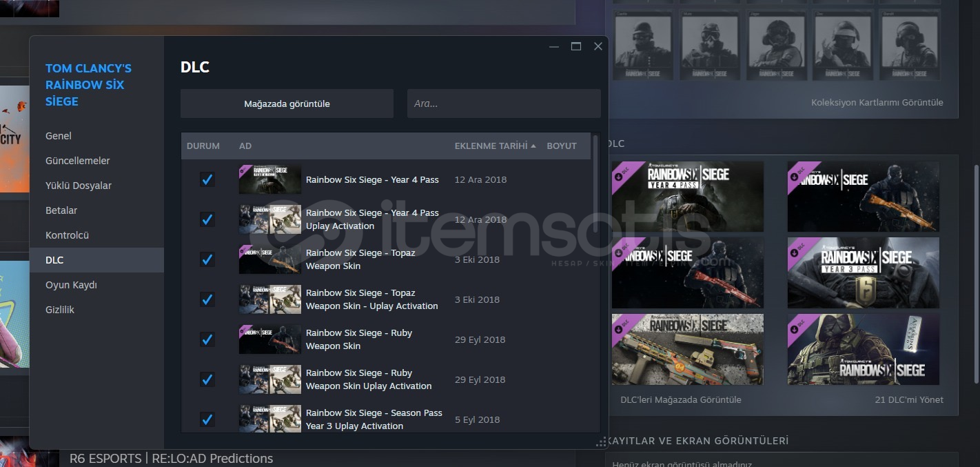The width and height of the screenshot is (980, 467).
Task: Click the resize grip of the properties dialog
Action: [x=602, y=442]
